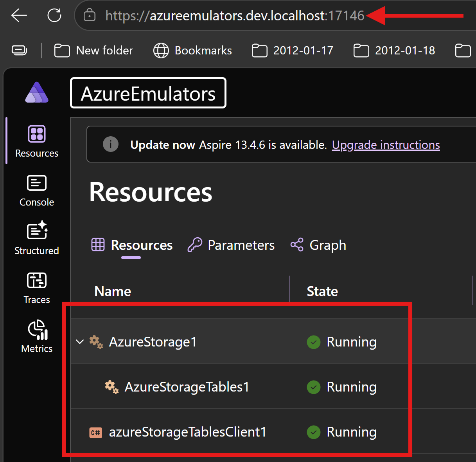This screenshot has width=476, height=462.
Task: Switch to the Parameters tab
Action: pyautogui.click(x=231, y=245)
